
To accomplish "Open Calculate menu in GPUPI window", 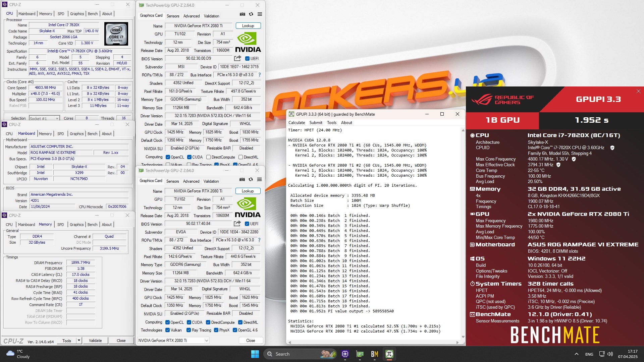I will tap(297, 123).
